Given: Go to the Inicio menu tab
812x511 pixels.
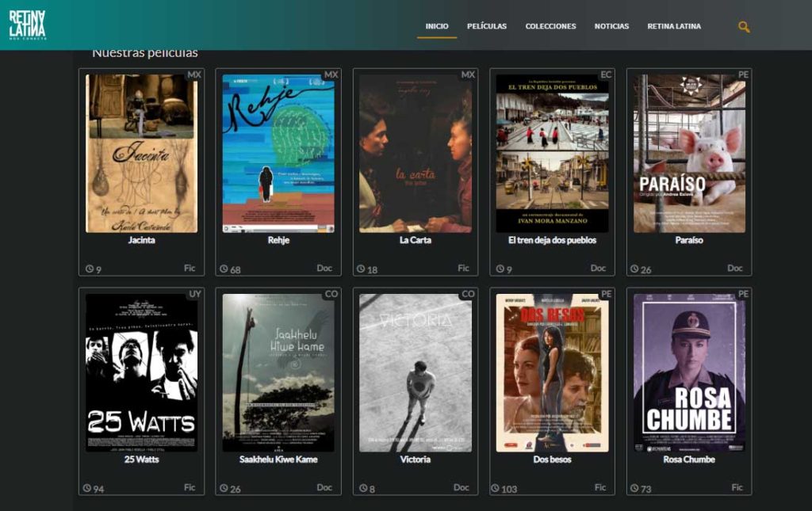Looking at the screenshot, I should pyautogui.click(x=437, y=26).
